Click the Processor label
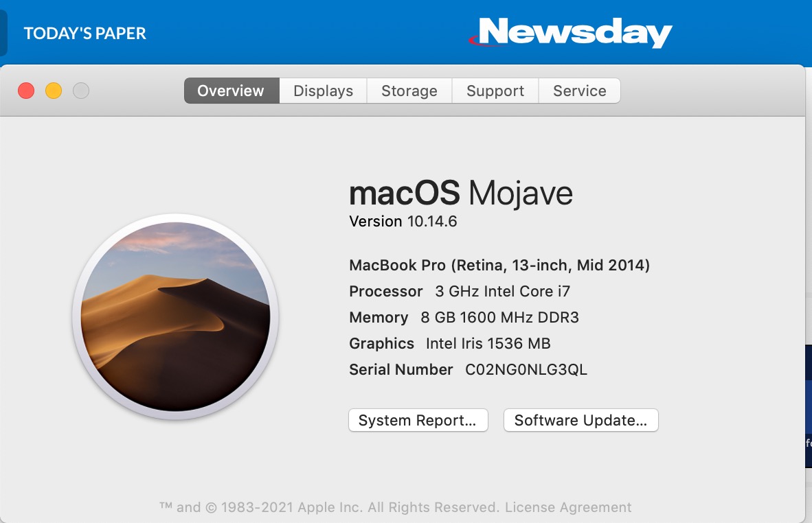 click(386, 291)
